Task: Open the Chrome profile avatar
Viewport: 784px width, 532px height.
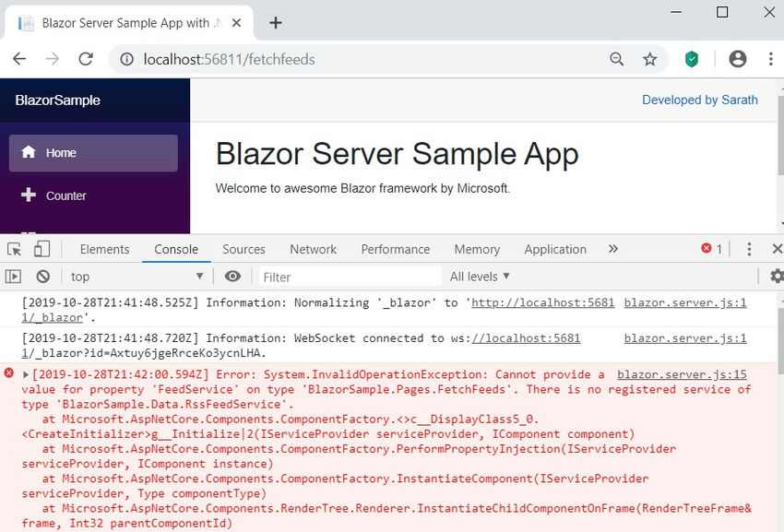Action: coord(737,58)
